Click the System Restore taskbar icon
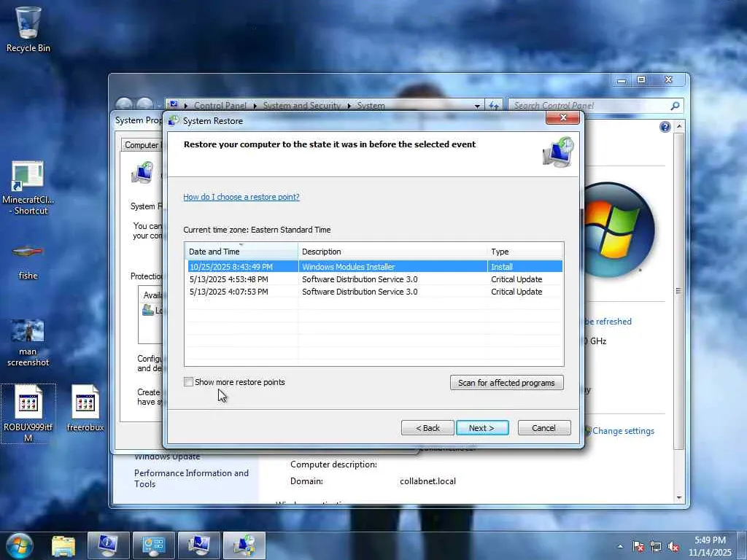 tap(244, 545)
